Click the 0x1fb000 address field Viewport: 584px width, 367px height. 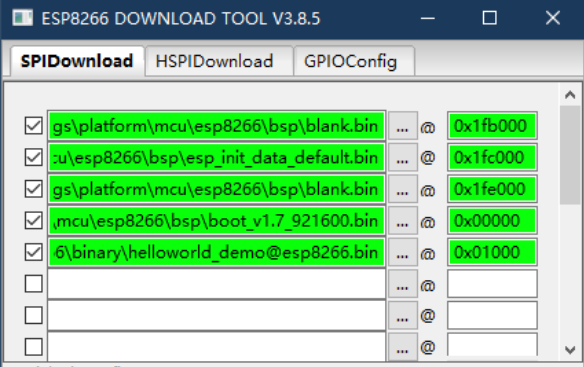492,126
